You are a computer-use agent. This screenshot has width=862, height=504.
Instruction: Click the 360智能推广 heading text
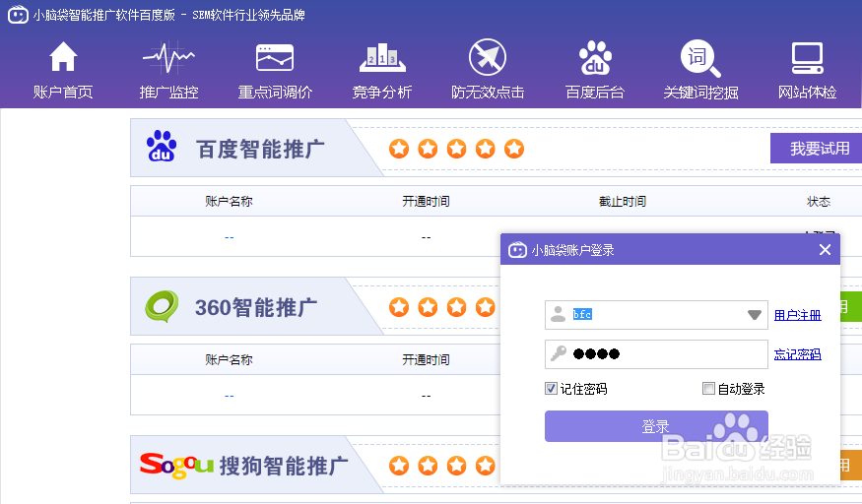tap(256, 307)
